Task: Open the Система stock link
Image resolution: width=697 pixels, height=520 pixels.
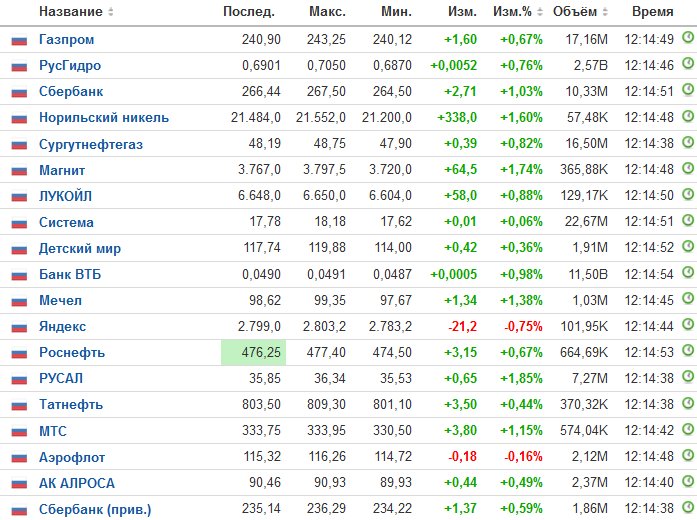Action: [x=66, y=222]
